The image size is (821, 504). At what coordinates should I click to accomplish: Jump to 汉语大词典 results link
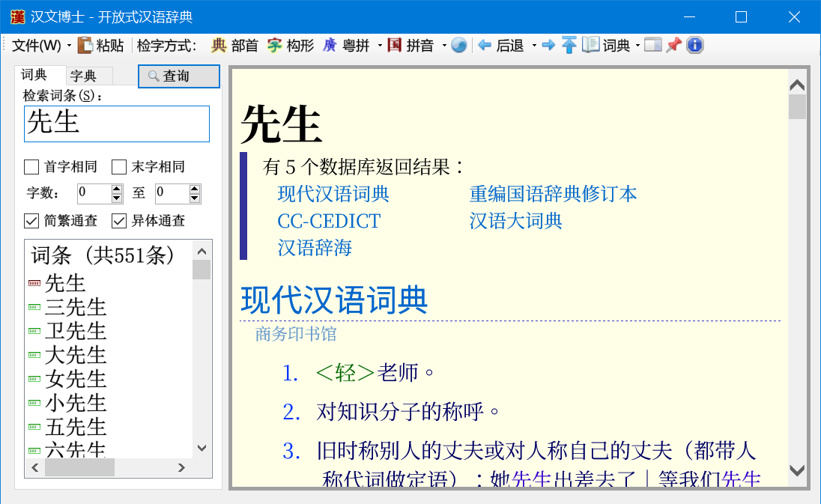click(x=515, y=221)
